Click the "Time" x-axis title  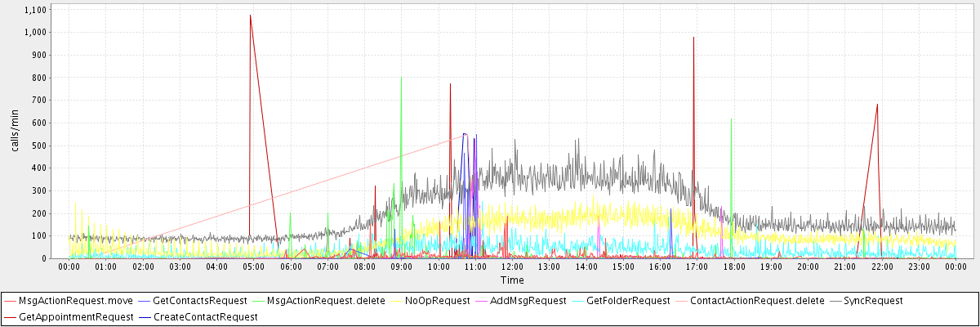(512, 280)
